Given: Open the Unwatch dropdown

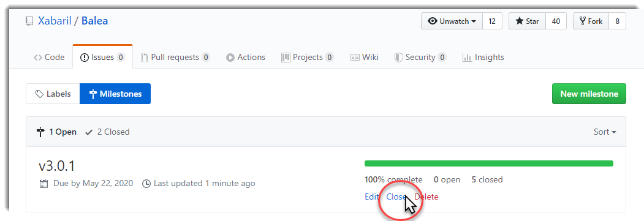Looking at the screenshot, I should 452,21.
